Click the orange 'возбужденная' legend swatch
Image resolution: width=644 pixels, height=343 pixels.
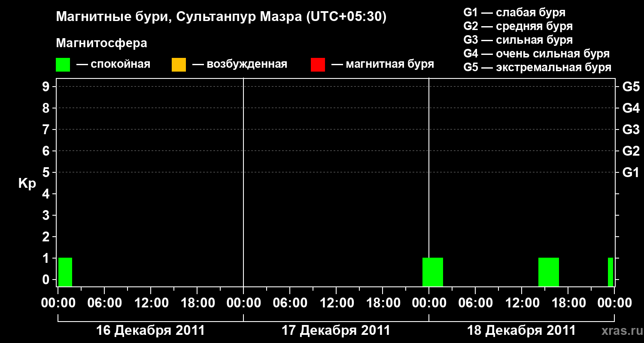point(179,65)
